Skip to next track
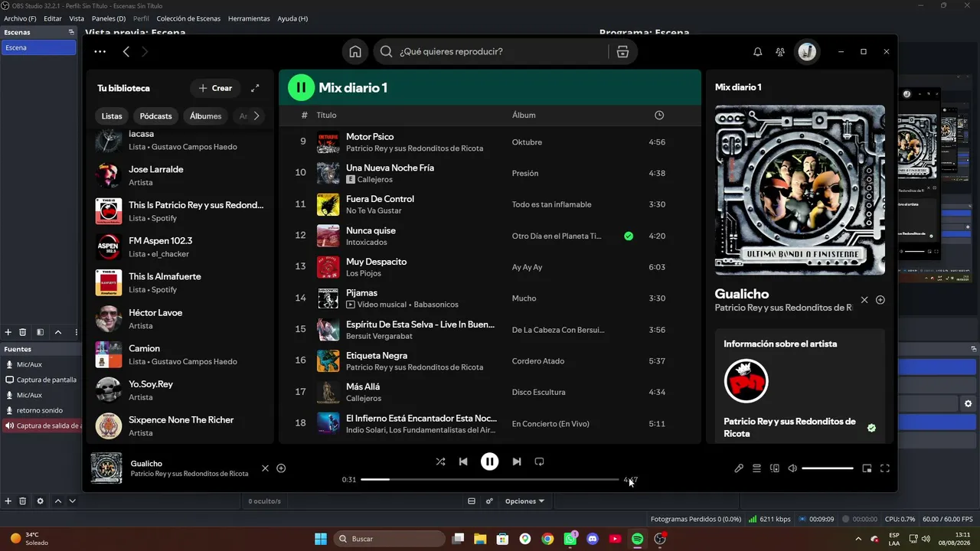The width and height of the screenshot is (980, 551). point(517,461)
